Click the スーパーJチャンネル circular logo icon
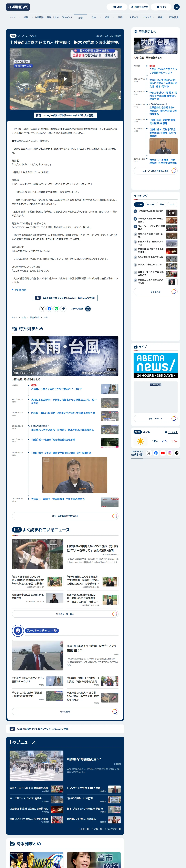This screenshot has width=186, height=868. (x=18, y=630)
